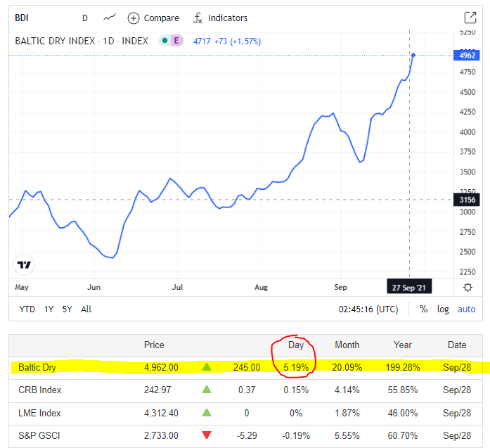Open the 02:45:16 (UTC) timezone menu

click(368, 309)
